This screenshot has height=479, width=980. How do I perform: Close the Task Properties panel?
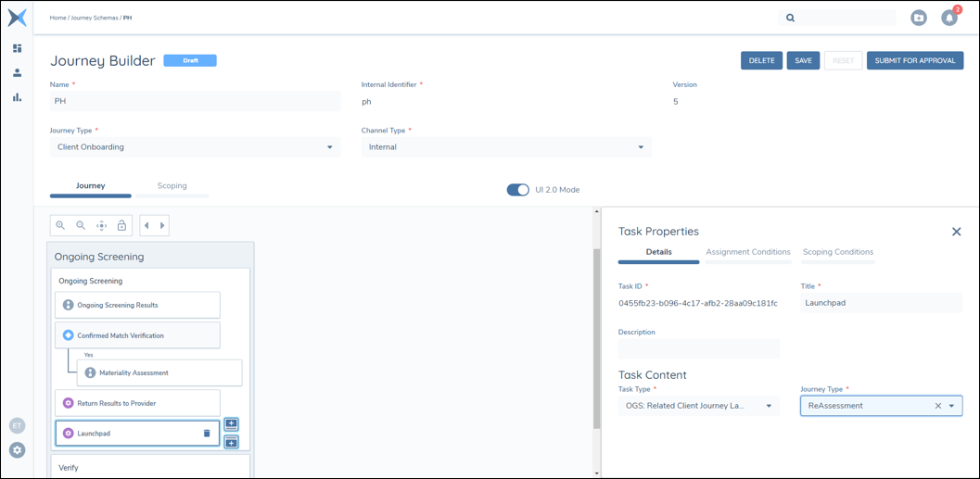956,232
